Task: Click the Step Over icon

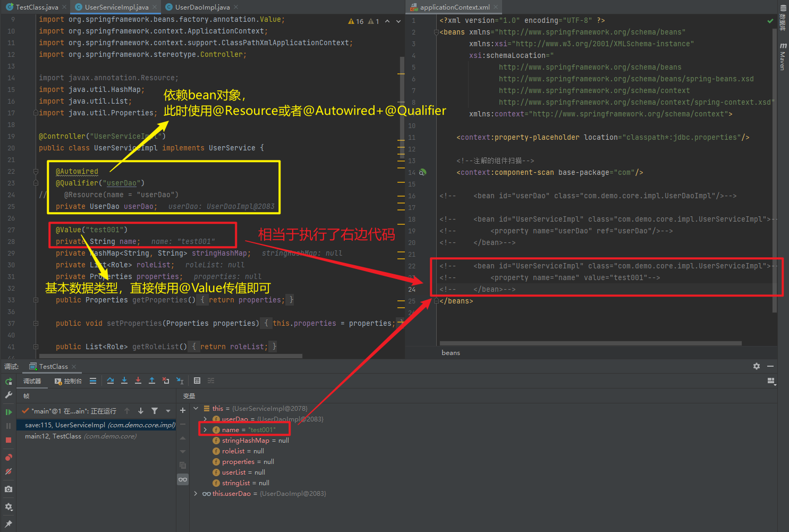Action: point(111,381)
